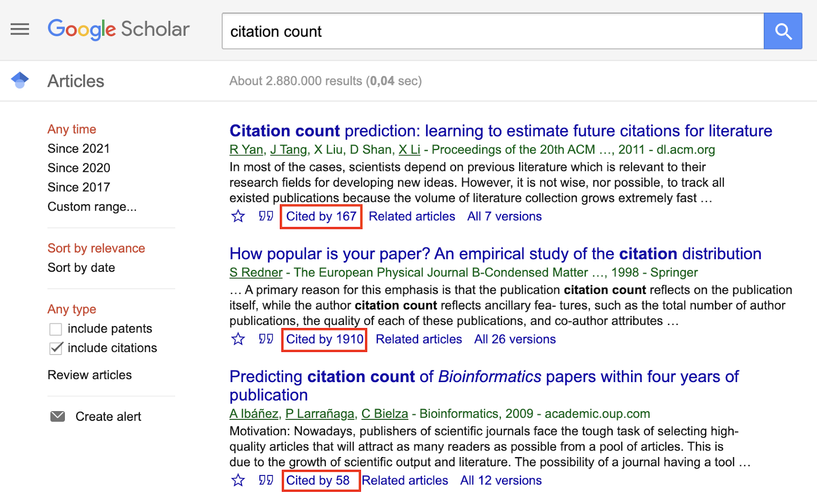Choose Sort by date
817x504 pixels.
pyautogui.click(x=81, y=268)
